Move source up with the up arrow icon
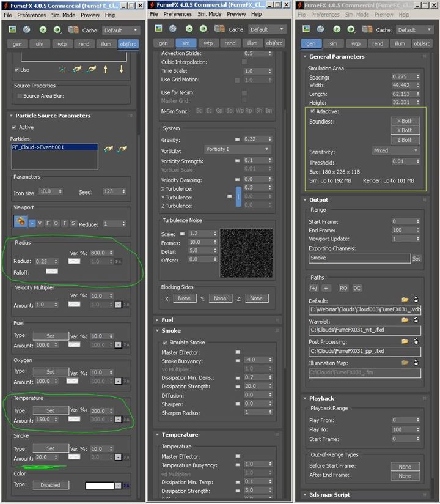Screen dimensions: 440x504 click(x=106, y=69)
